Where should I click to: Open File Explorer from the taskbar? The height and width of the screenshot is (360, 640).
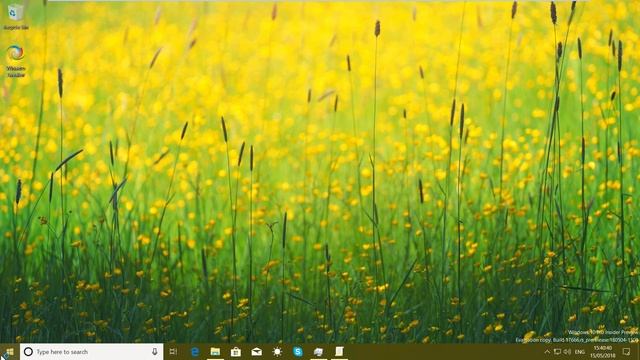(x=215, y=352)
